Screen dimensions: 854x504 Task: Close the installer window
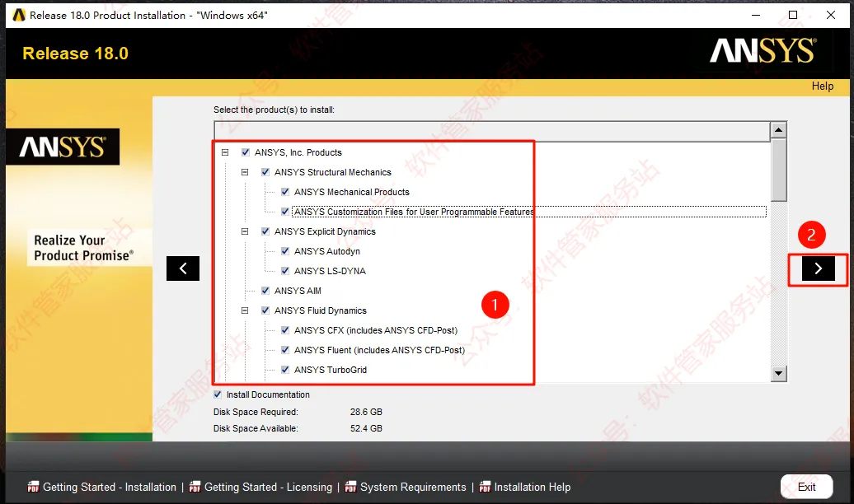[831, 16]
